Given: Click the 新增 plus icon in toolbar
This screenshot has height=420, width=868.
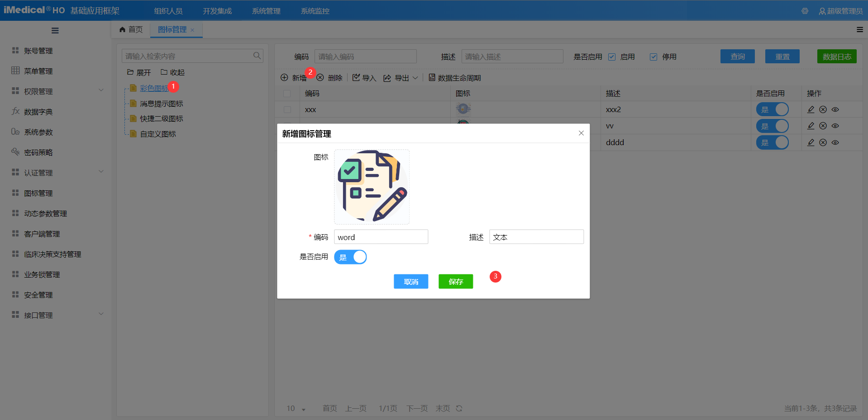Looking at the screenshot, I should pyautogui.click(x=284, y=77).
